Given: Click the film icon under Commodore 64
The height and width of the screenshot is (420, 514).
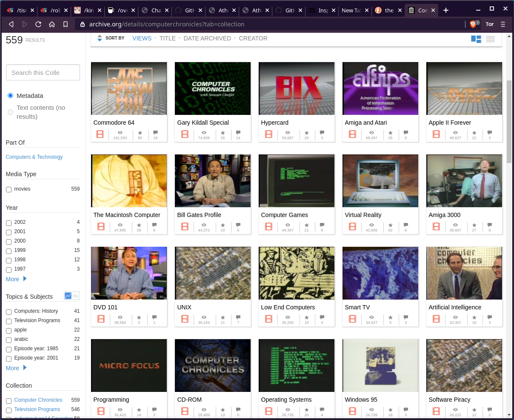Looking at the screenshot, I should point(100,134).
